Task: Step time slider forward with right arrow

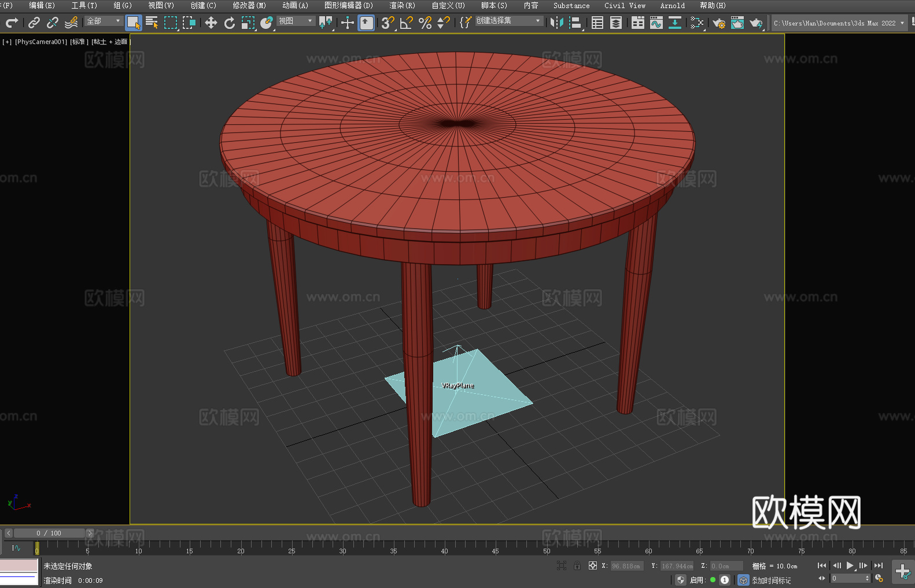Action: click(x=90, y=533)
